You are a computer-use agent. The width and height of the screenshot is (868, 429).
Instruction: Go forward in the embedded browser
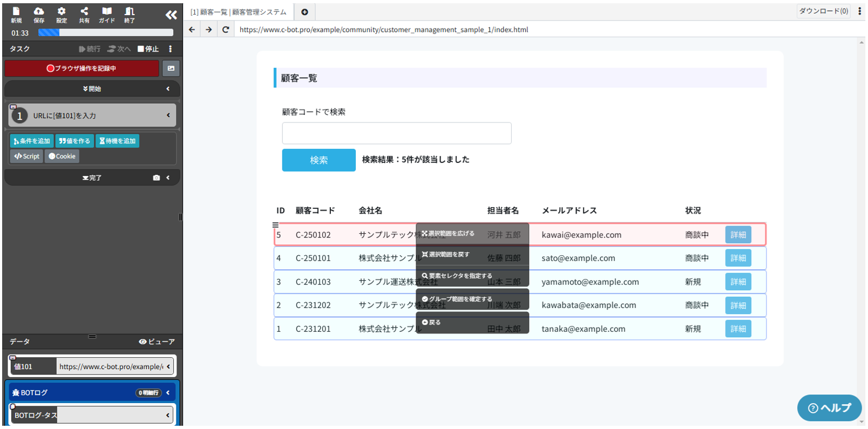tap(209, 30)
